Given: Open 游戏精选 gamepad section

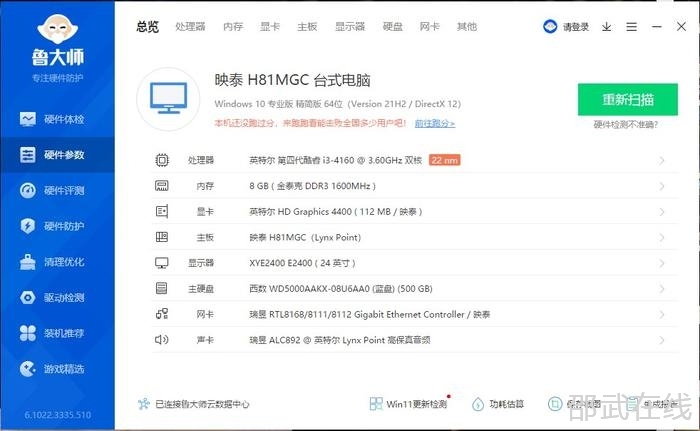Looking at the screenshot, I should tap(57, 369).
